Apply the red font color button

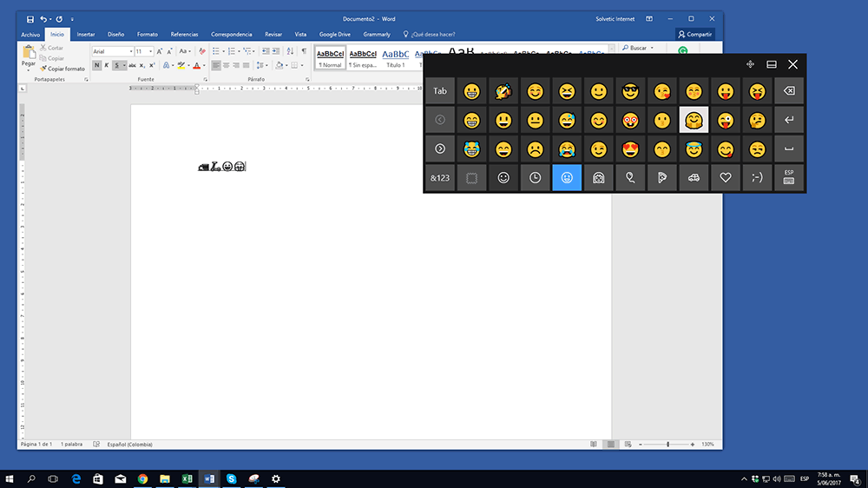pyautogui.click(x=196, y=65)
